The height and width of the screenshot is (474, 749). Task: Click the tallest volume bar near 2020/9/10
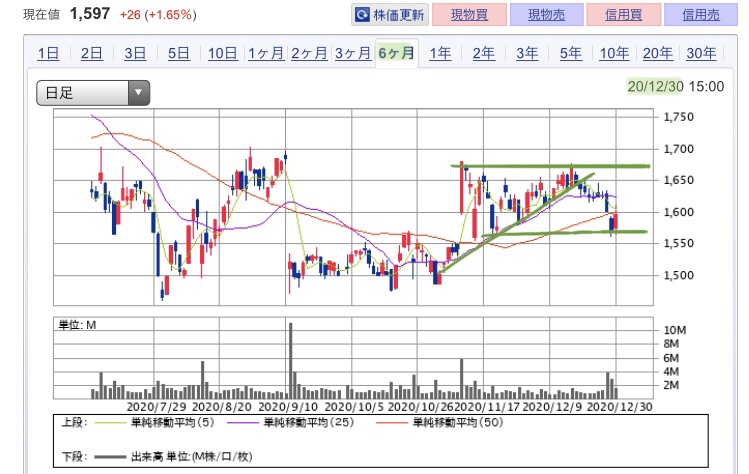tap(290, 361)
